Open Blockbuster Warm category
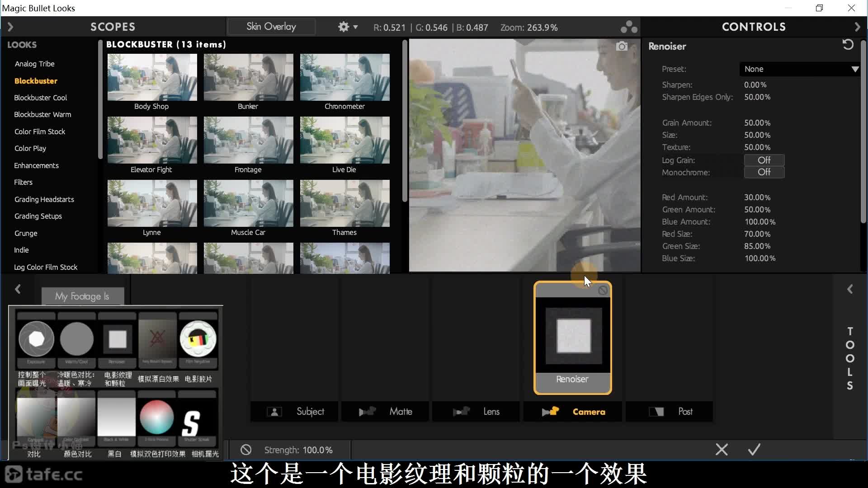868x488 pixels. (x=42, y=114)
